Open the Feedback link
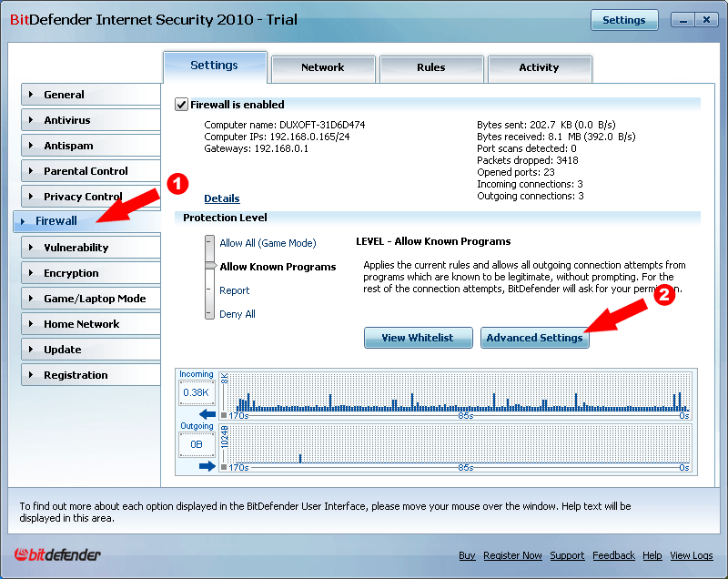This screenshot has width=728, height=579. point(613,555)
